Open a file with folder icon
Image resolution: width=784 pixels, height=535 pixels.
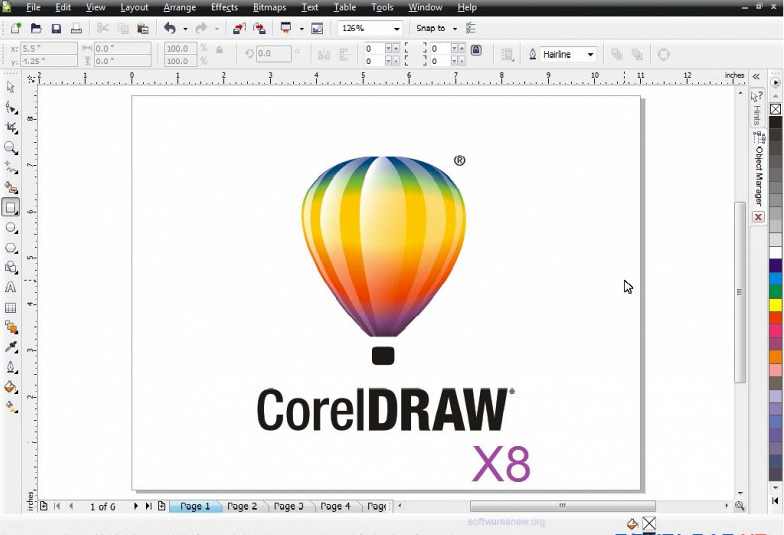[36, 28]
